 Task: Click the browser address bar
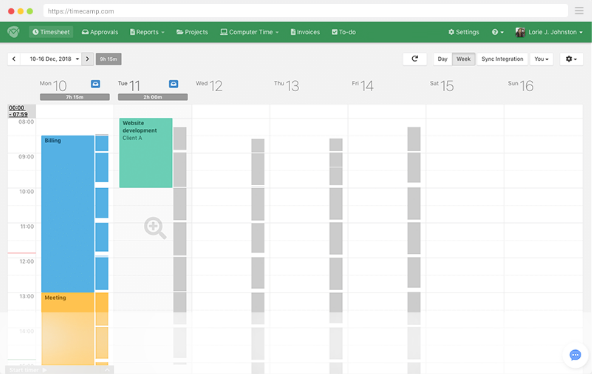[x=305, y=11]
